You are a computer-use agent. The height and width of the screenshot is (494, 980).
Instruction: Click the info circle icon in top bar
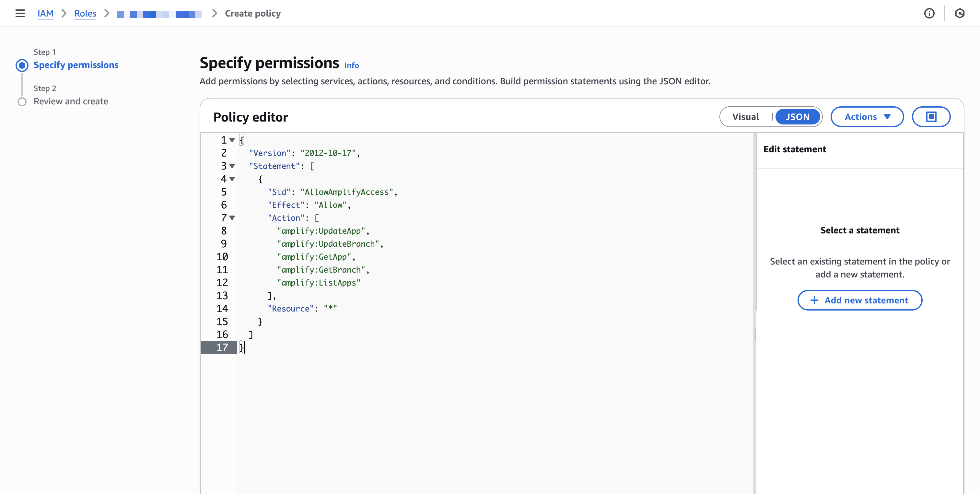(929, 13)
